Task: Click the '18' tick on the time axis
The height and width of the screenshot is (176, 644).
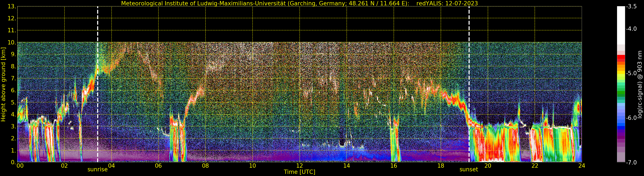Action: point(441,166)
